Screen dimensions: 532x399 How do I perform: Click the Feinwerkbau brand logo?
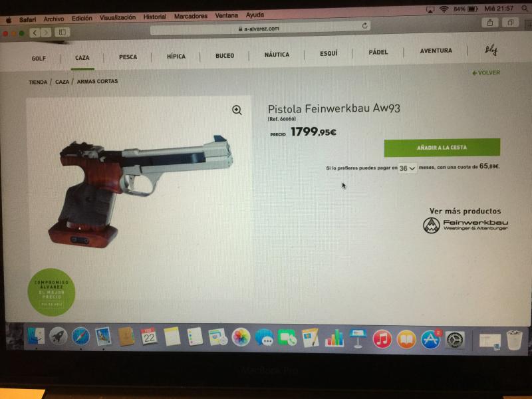(465, 225)
